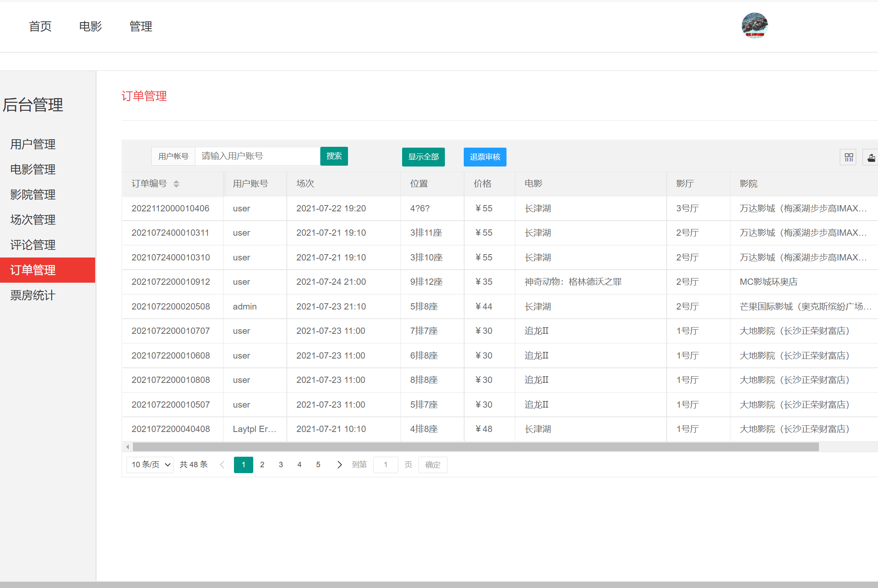
Task: Focus the 请输入用户账号 search field
Action: coord(257,156)
